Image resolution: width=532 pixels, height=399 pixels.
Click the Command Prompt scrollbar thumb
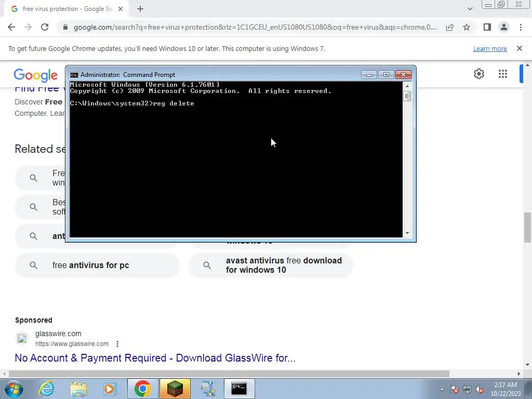tap(407, 96)
